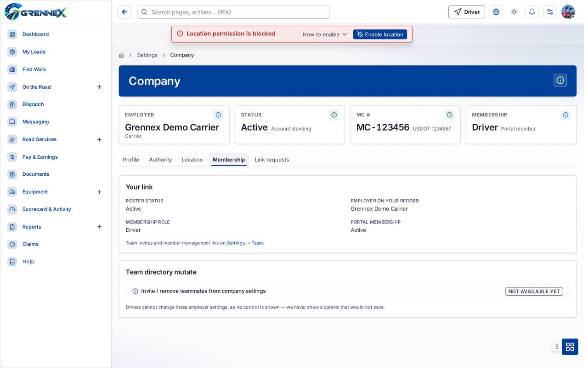This screenshot has height=368, width=588.
Task: Expand the How to enable dropdown
Action: tap(324, 34)
